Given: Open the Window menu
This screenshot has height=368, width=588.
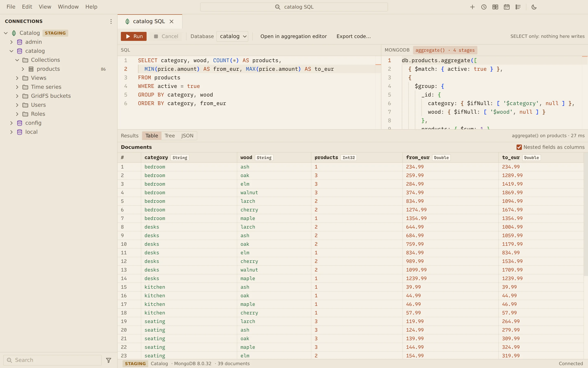Looking at the screenshot, I should [x=68, y=7].
